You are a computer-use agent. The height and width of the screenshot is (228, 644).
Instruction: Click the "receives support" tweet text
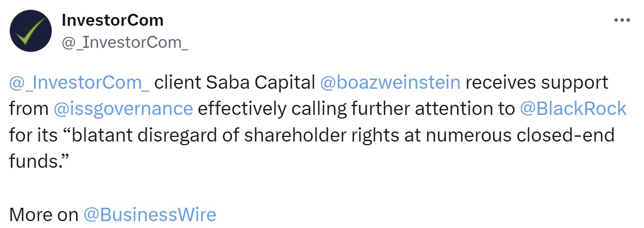pos(537,82)
